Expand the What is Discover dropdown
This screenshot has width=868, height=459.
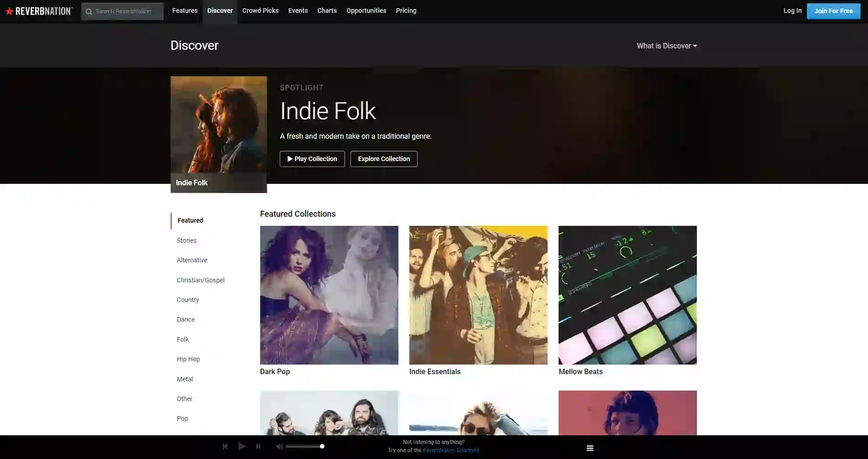point(667,46)
